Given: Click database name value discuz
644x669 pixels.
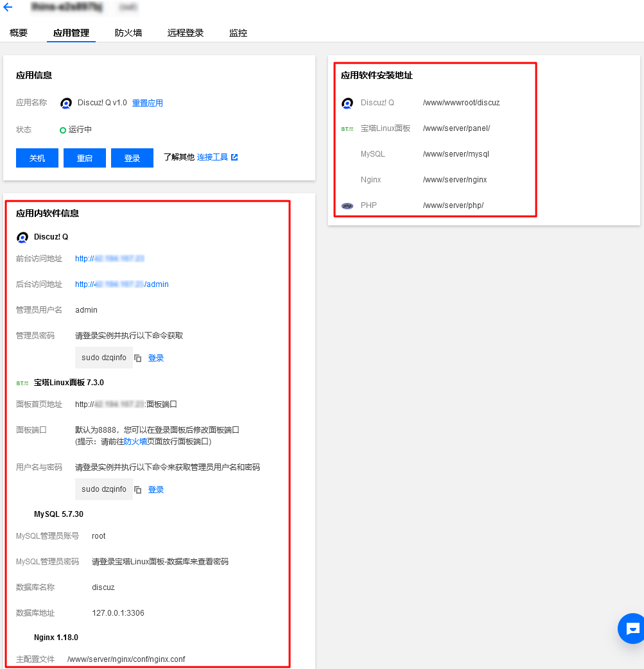Looking at the screenshot, I should [103, 587].
